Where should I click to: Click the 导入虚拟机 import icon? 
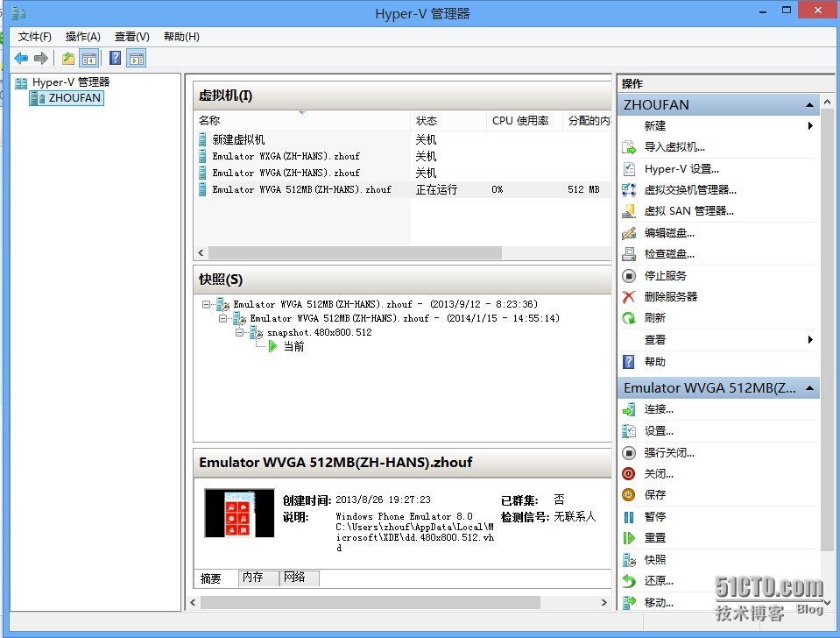(x=628, y=147)
